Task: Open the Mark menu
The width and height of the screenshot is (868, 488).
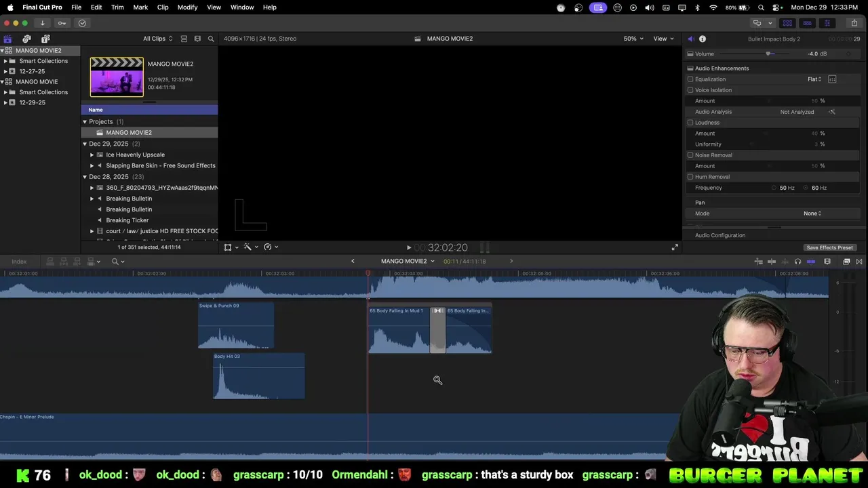Action: [x=140, y=7]
